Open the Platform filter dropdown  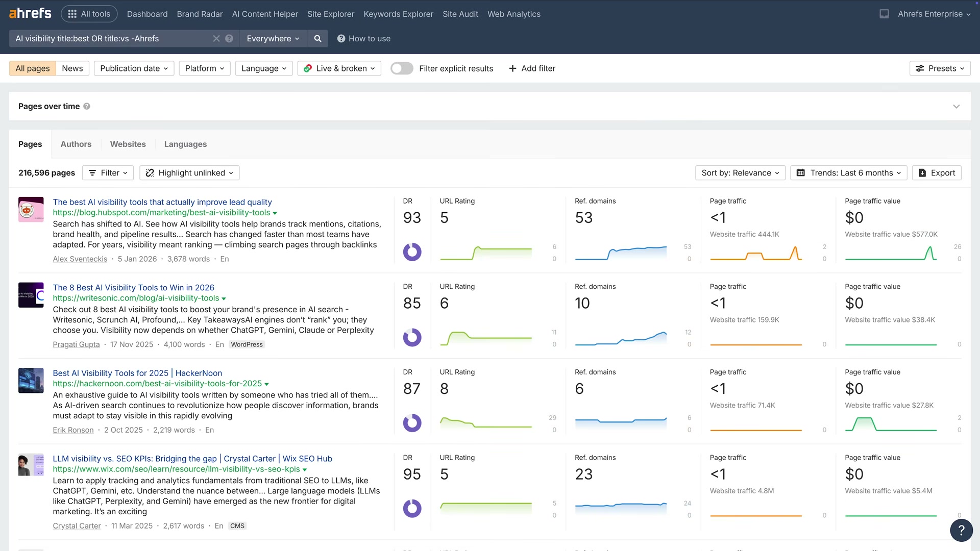pyautogui.click(x=205, y=68)
